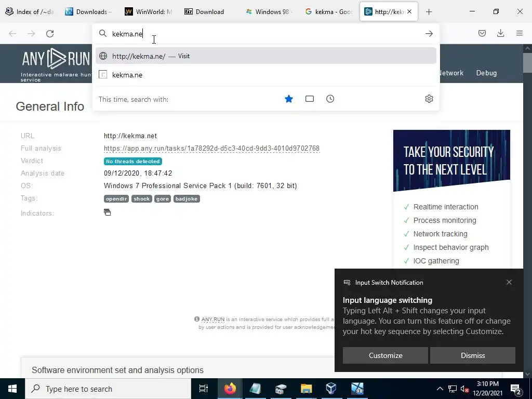This screenshot has width=532, height=399.
Task: Click the muted volume tray icon
Action: pos(464,389)
